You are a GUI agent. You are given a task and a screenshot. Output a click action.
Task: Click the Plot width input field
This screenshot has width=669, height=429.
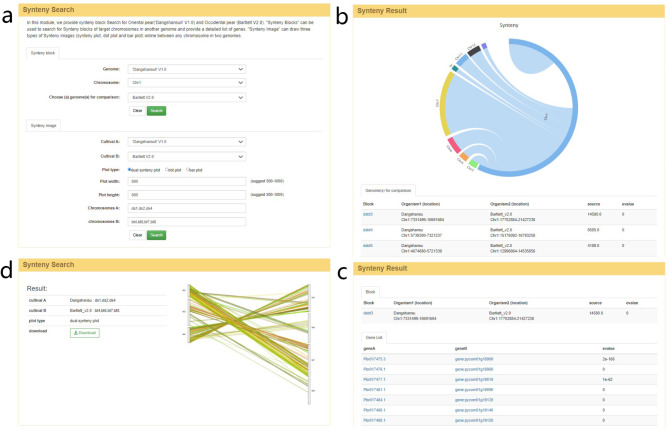(x=187, y=181)
